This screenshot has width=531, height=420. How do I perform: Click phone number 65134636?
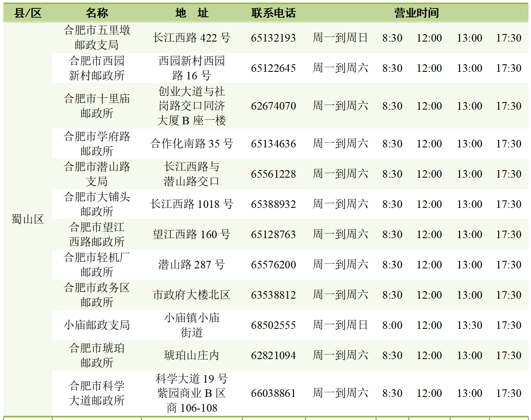pyautogui.click(x=273, y=144)
